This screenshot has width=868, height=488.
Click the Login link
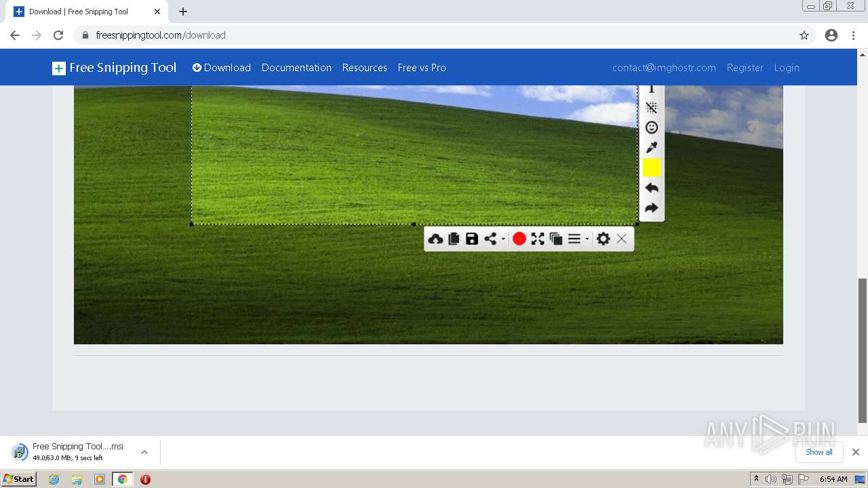[787, 68]
